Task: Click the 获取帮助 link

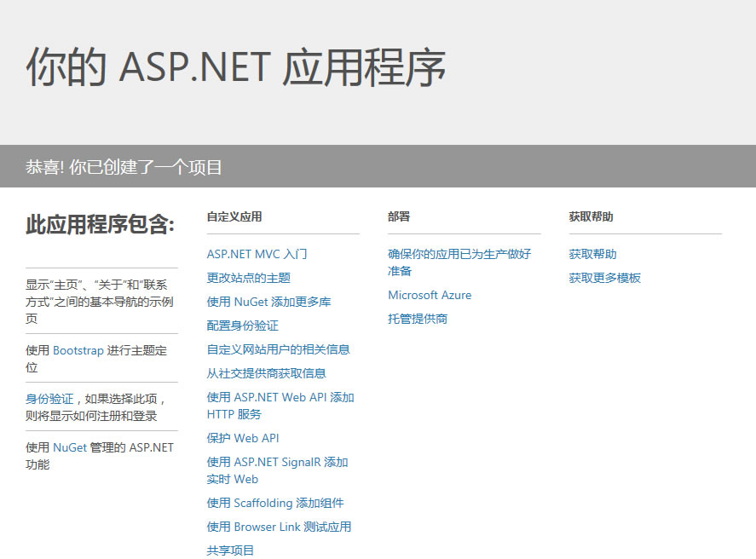Action: click(592, 254)
